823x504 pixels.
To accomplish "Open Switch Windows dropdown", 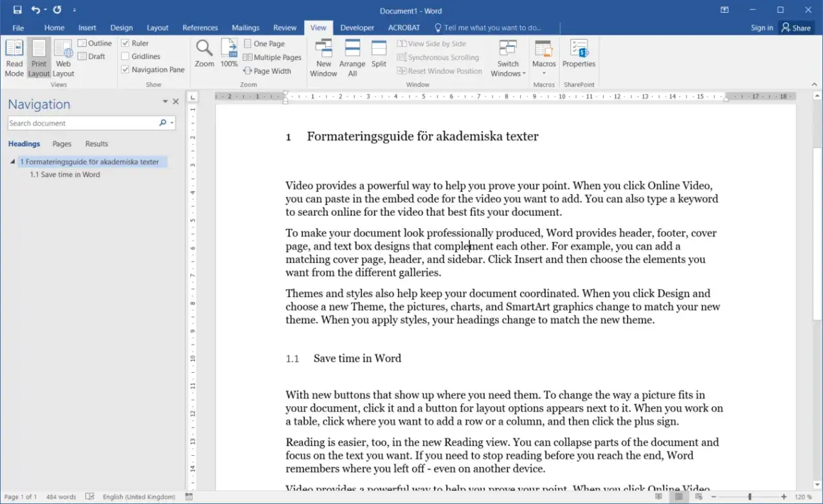I will [x=508, y=58].
